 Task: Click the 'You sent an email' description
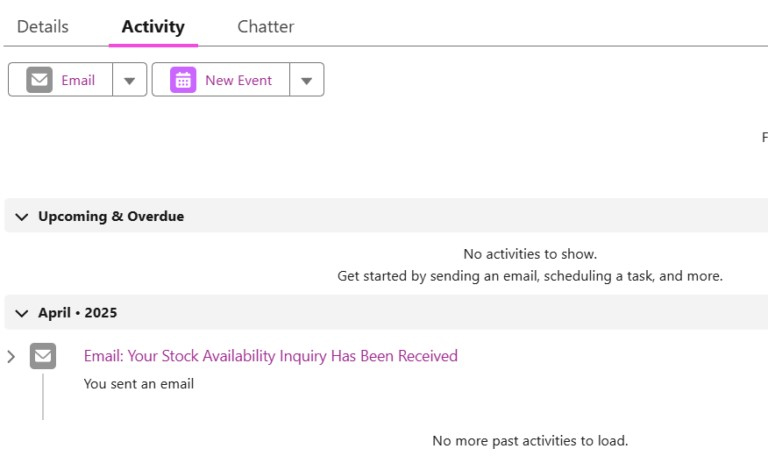[x=139, y=384]
